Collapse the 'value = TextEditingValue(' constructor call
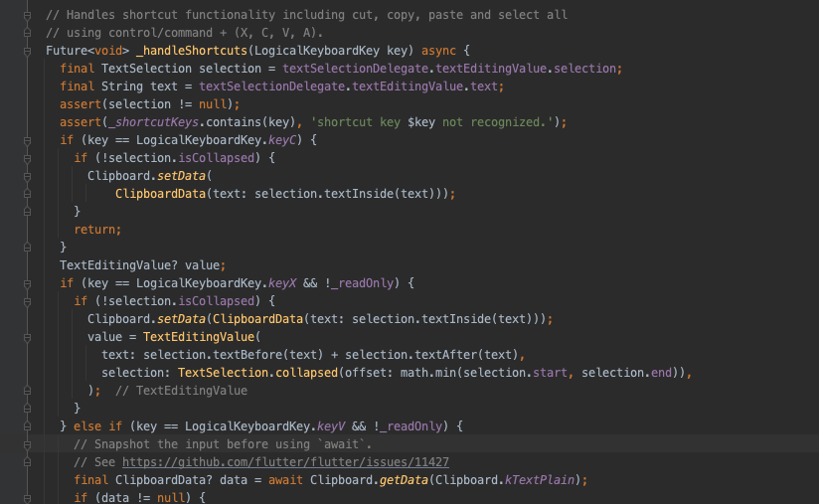 (x=27, y=337)
